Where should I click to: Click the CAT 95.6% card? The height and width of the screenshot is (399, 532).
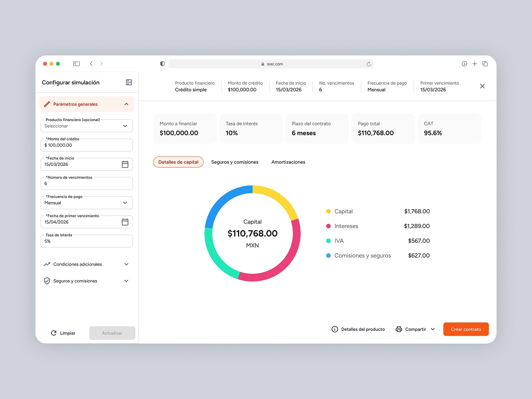point(449,129)
